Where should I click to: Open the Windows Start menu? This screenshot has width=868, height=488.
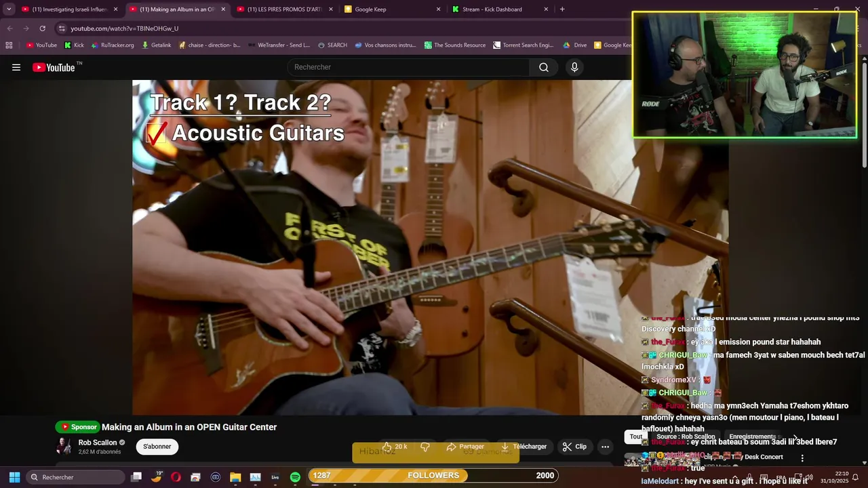pyautogui.click(x=14, y=477)
